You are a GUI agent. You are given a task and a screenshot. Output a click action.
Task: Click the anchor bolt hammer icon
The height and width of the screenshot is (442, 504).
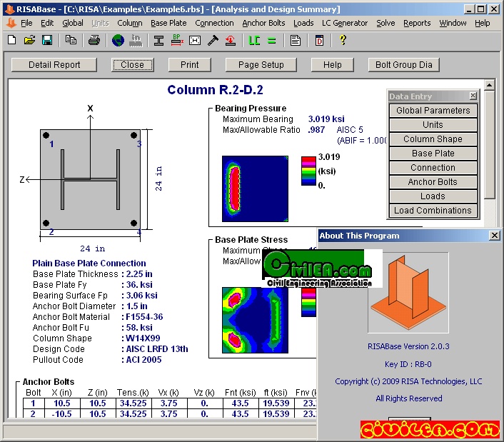point(212,40)
